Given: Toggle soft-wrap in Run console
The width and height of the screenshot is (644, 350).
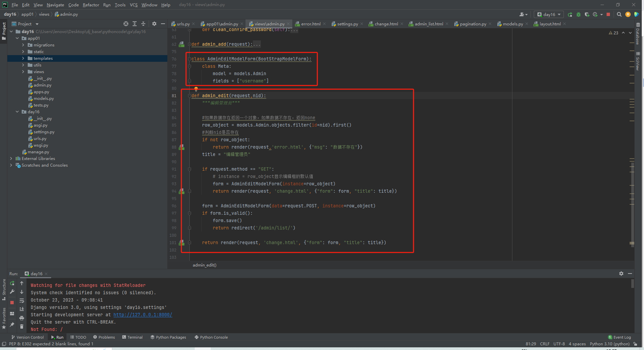Looking at the screenshot, I should [22, 301].
